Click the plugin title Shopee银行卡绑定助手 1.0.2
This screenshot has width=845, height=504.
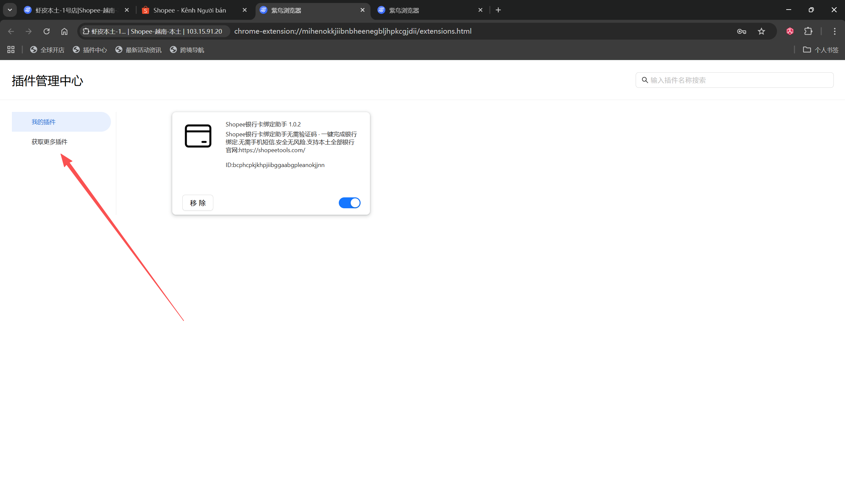click(x=263, y=124)
